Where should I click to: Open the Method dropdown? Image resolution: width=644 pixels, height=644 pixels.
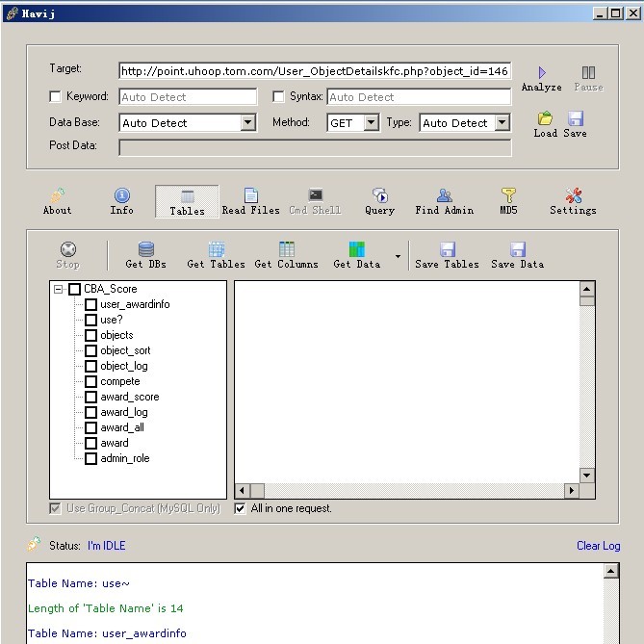click(x=372, y=122)
